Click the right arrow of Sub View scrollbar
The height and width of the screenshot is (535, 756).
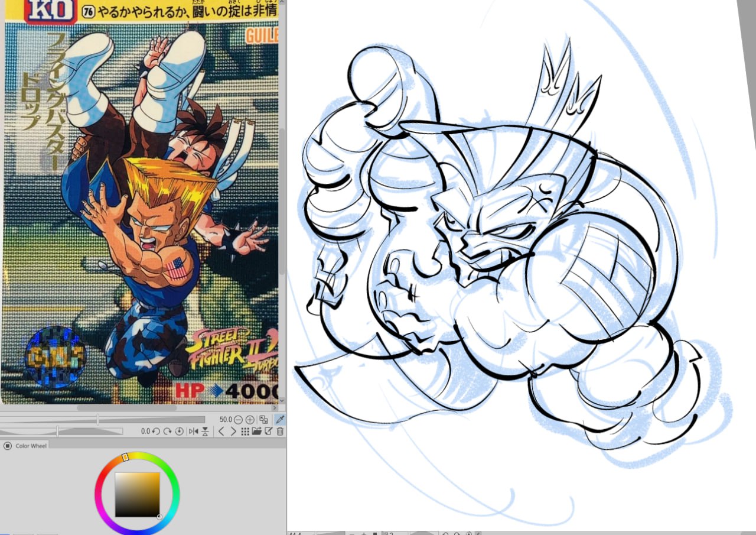point(275,408)
